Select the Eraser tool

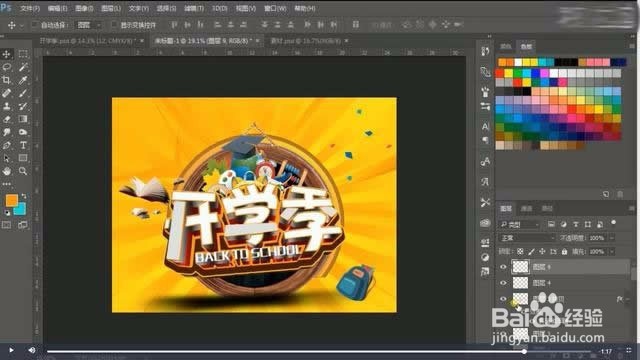pyautogui.click(x=7, y=119)
